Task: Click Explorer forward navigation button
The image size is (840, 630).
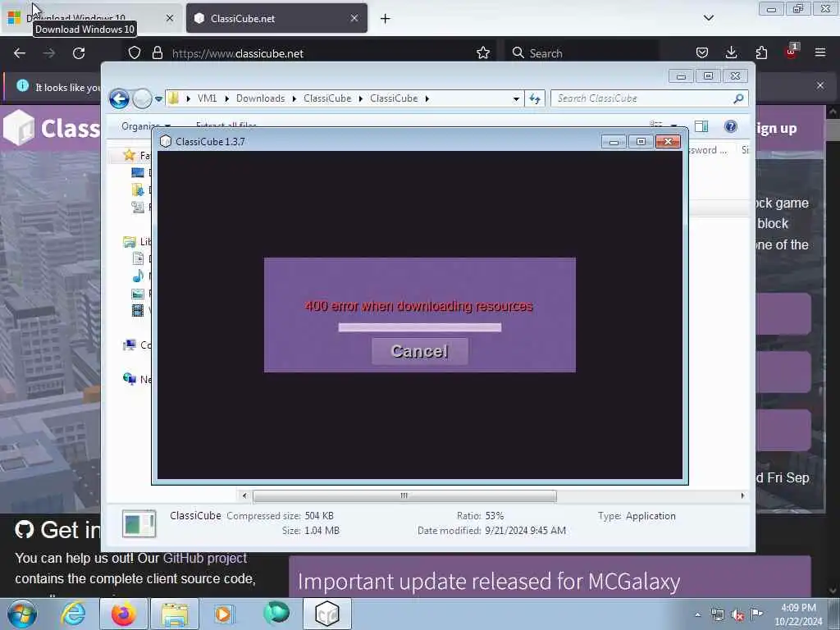Action: click(141, 98)
